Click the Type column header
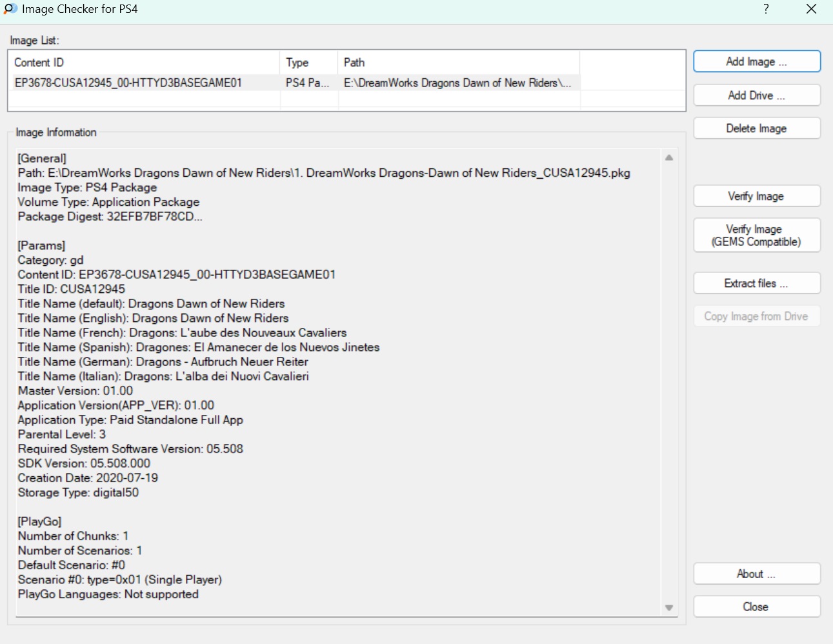This screenshot has width=833, height=644. pyautogui.click(x=308, y=63)
